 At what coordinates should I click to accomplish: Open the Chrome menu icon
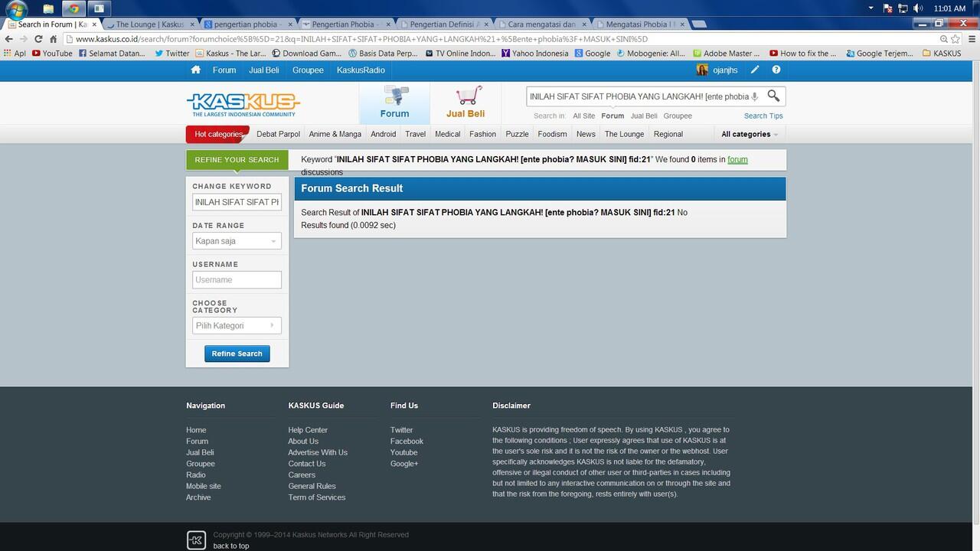click(970, 39)
